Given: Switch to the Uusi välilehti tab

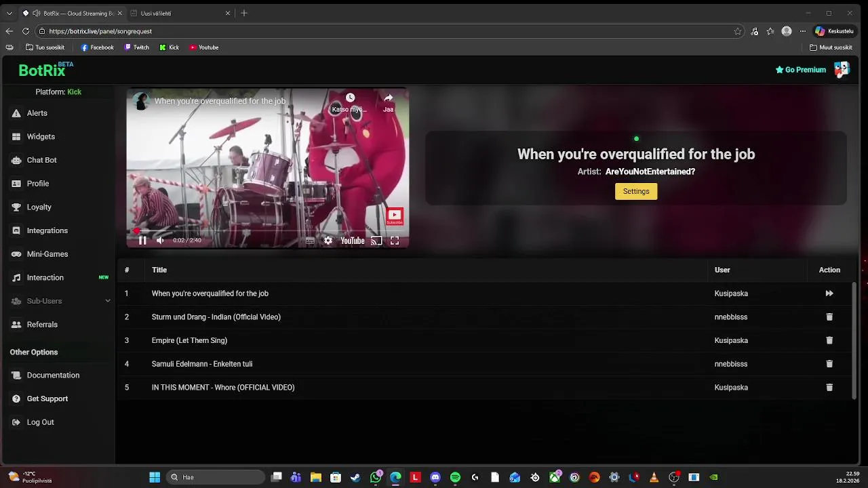Looking at the screenshot, I should pyautogui.click(x=179, y=13).
